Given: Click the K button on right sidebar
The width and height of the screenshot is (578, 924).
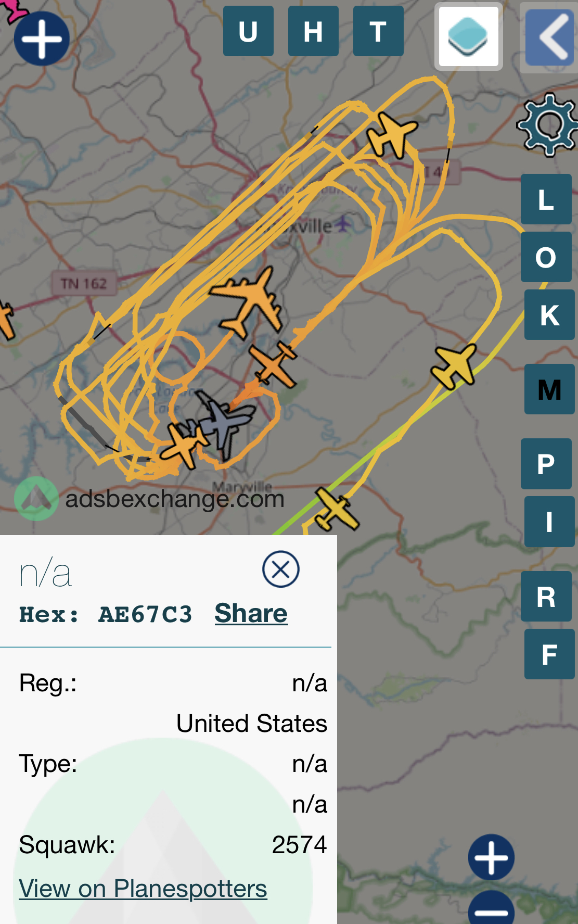Looking at the screenshot, I should coord(549,315).
